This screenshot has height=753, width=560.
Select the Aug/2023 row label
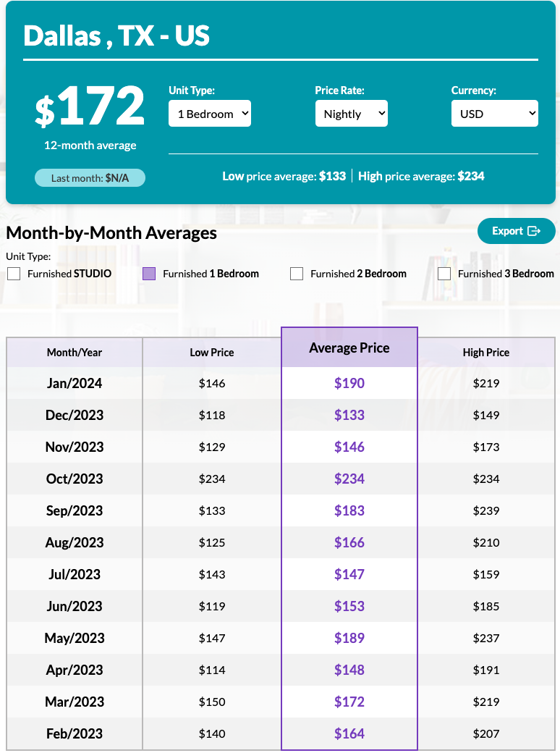click(75, 542)
